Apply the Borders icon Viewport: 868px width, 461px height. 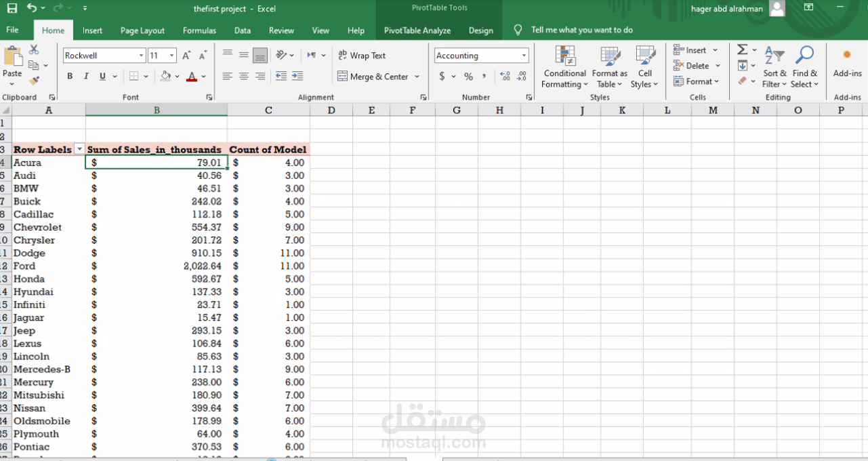coord(133,77)
